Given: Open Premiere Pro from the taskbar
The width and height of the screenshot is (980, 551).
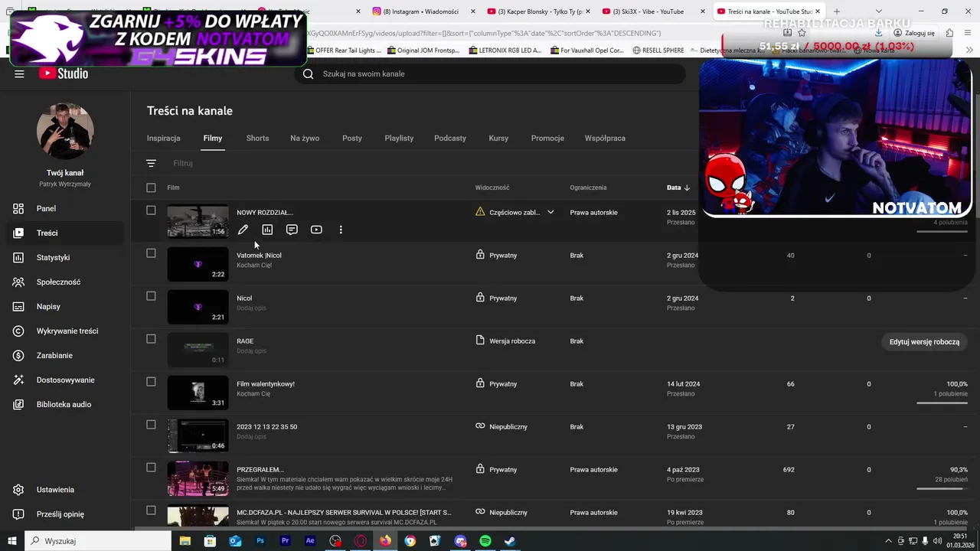Looking at the screenshot, I should point(286,541).
